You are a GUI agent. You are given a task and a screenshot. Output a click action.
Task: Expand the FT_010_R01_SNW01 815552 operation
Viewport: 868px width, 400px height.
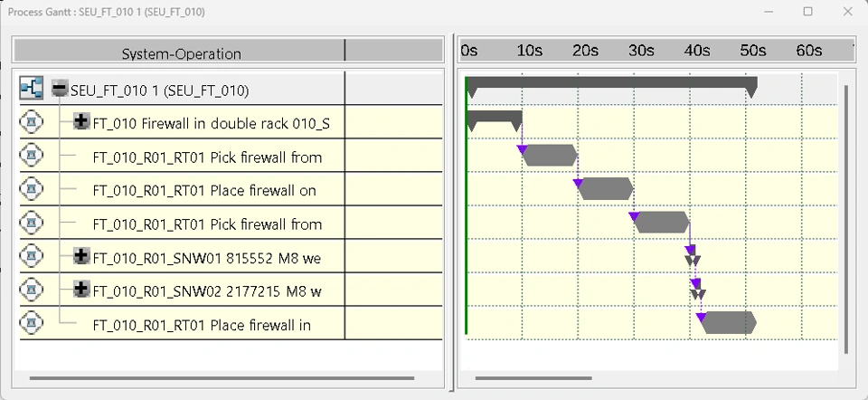pos(82,256)
